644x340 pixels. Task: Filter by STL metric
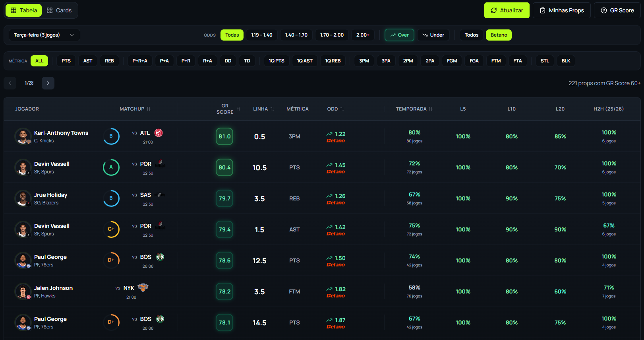pyautogui.click(x=545, y=61)
